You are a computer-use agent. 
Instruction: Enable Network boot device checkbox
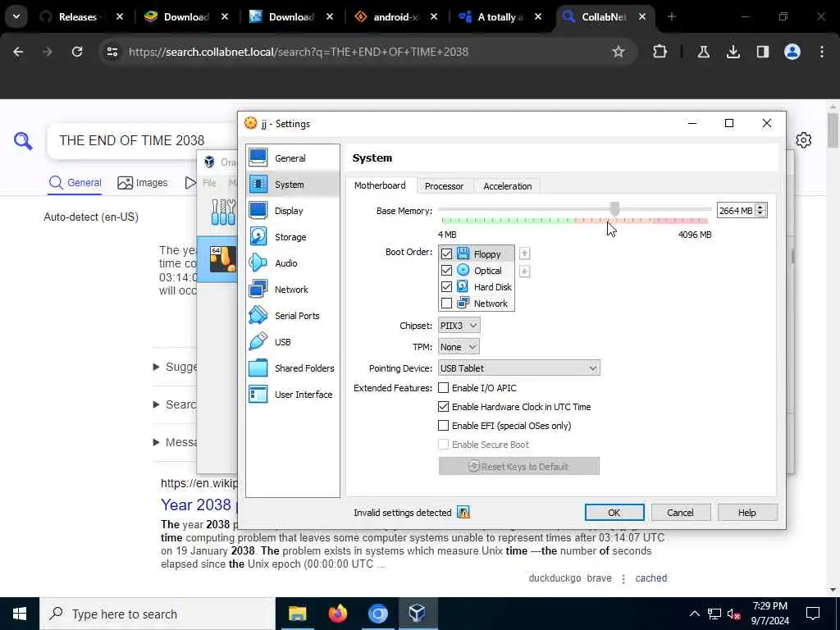(x=446, y=304)
